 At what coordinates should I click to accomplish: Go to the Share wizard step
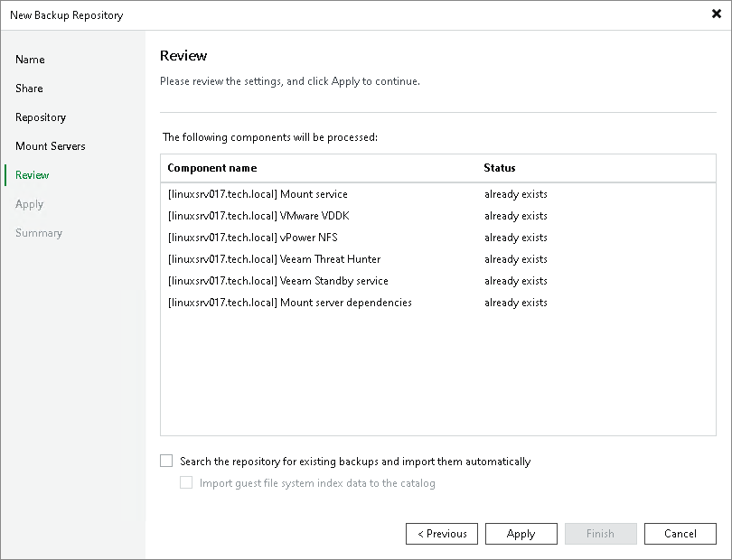(29, 89)
